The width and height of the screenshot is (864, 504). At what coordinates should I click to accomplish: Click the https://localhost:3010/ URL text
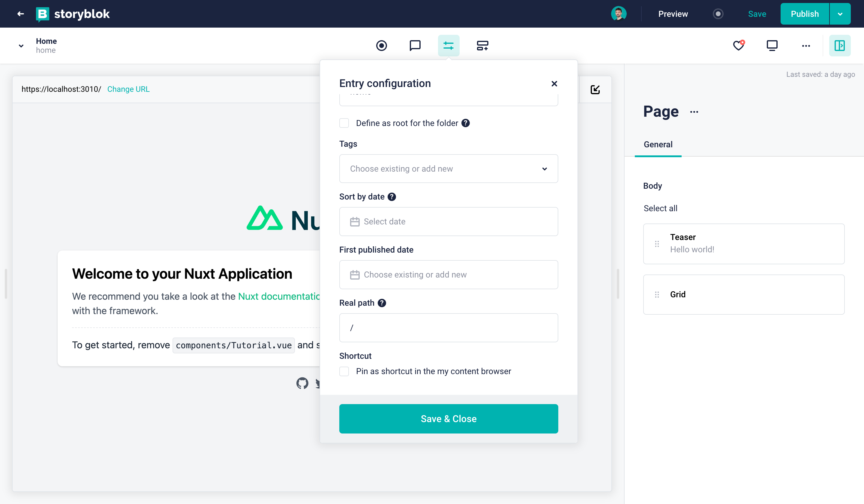61,89
